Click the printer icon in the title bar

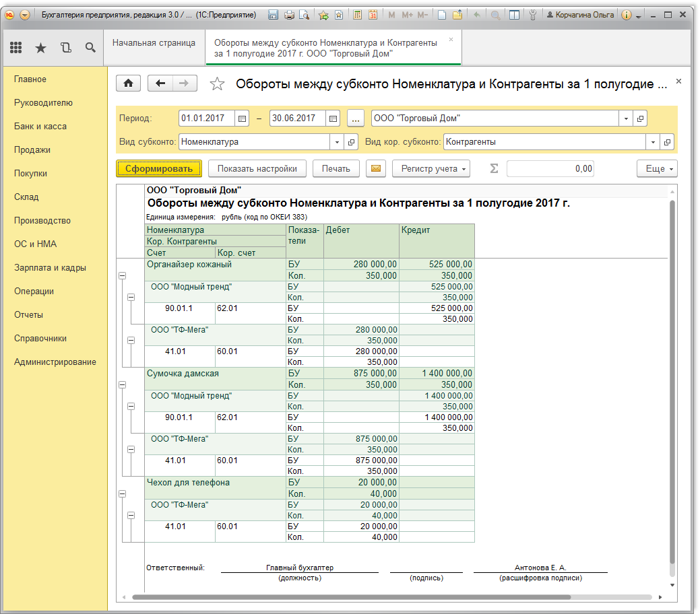pyautogui.click(x=289, y=15)
